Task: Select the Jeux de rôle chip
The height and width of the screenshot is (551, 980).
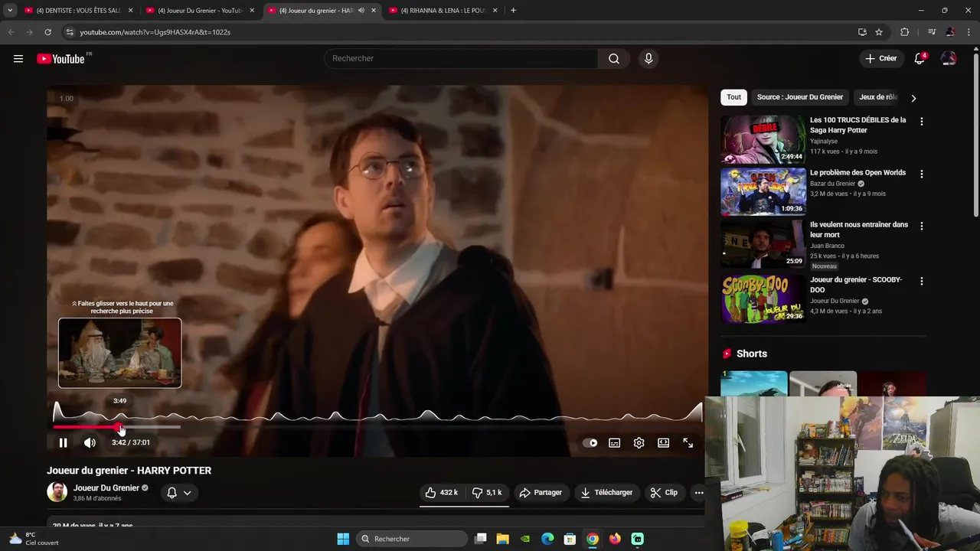Action: click(x=878, y=97)
